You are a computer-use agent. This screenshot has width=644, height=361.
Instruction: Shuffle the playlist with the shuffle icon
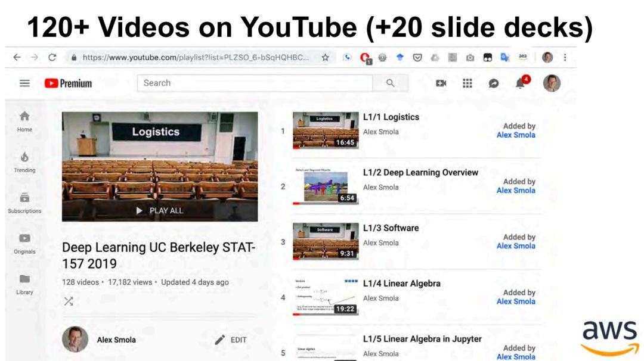tap(69, 301)
